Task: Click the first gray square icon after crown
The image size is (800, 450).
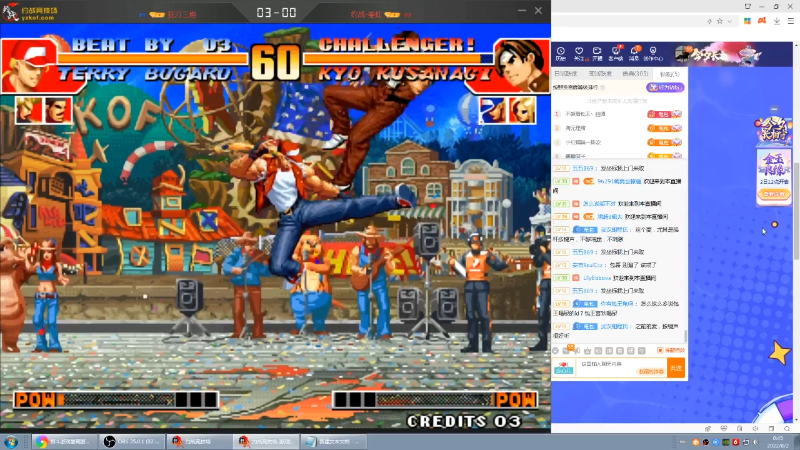Action: click(x=598, y=351)
